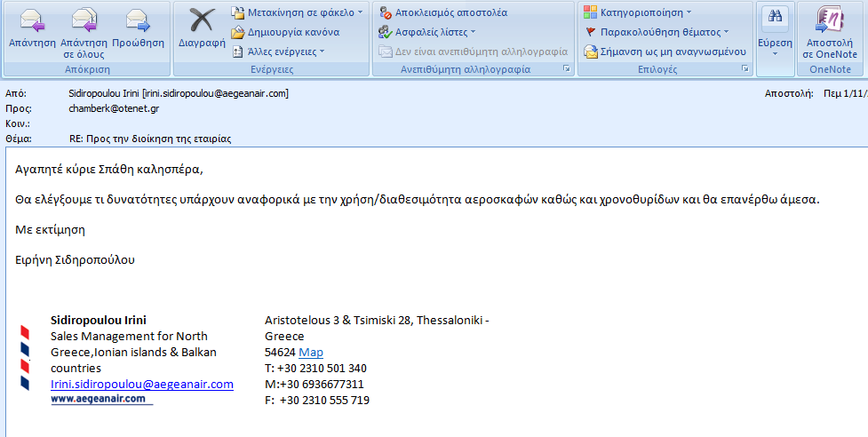Click fax number F: +30 2310 555 719
The image size is (868, 437).
[x=317, y=401]
